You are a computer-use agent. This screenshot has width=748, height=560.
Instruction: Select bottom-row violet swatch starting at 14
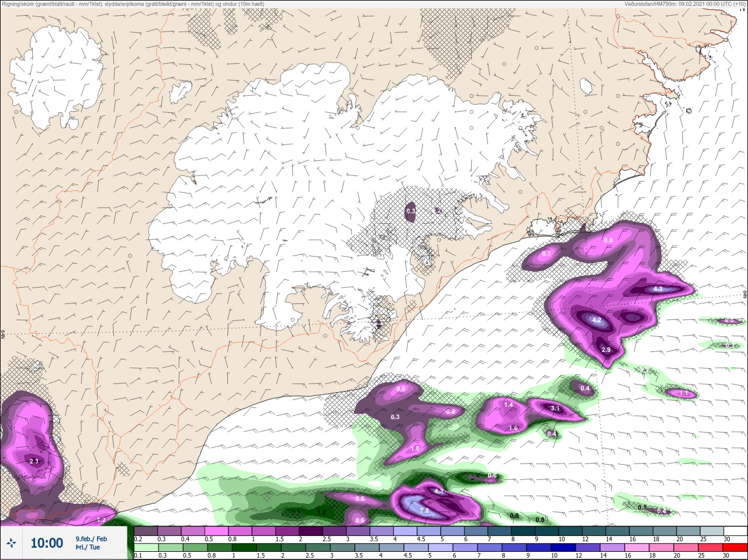point(612,548)
